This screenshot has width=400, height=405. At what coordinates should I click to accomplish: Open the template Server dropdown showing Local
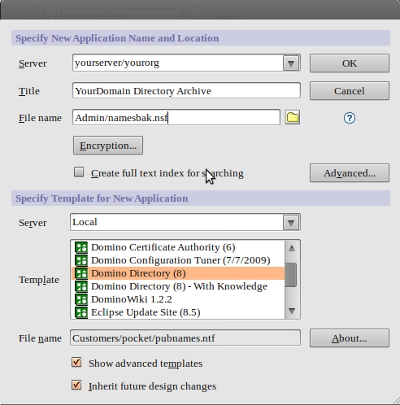tap(291, 222)
